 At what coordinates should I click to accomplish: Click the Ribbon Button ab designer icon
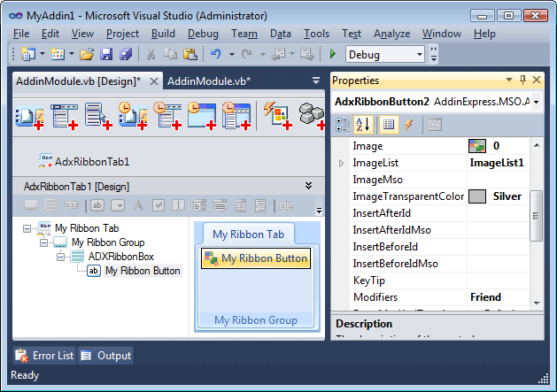click(x=97, y=205)
